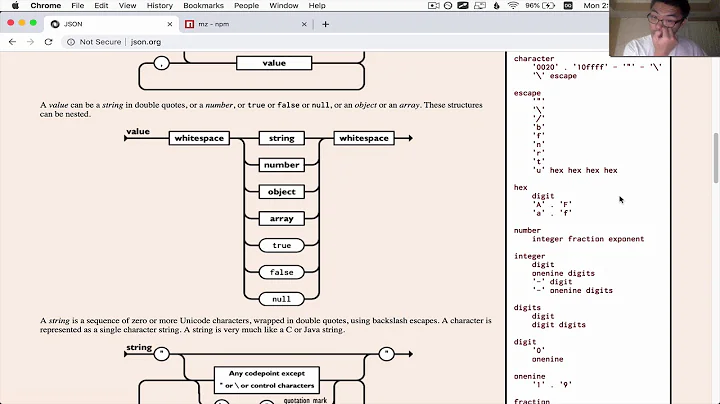Click the 'value' box in top diagram
Viewport: 720px width, 404px height.
pyautogui.click(x=274, y=63)
